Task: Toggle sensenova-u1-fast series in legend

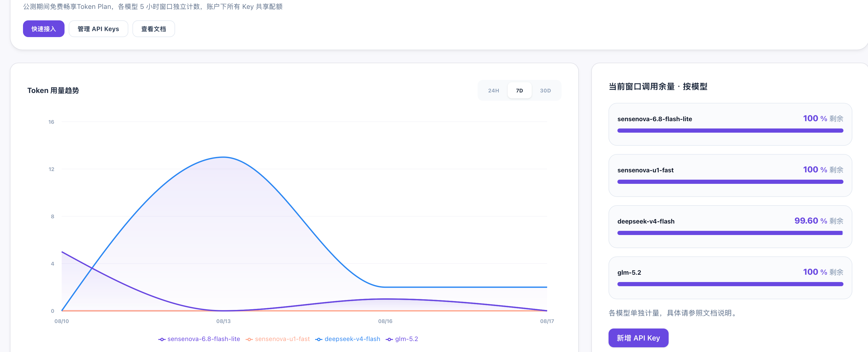Action: tap(278, 339)
